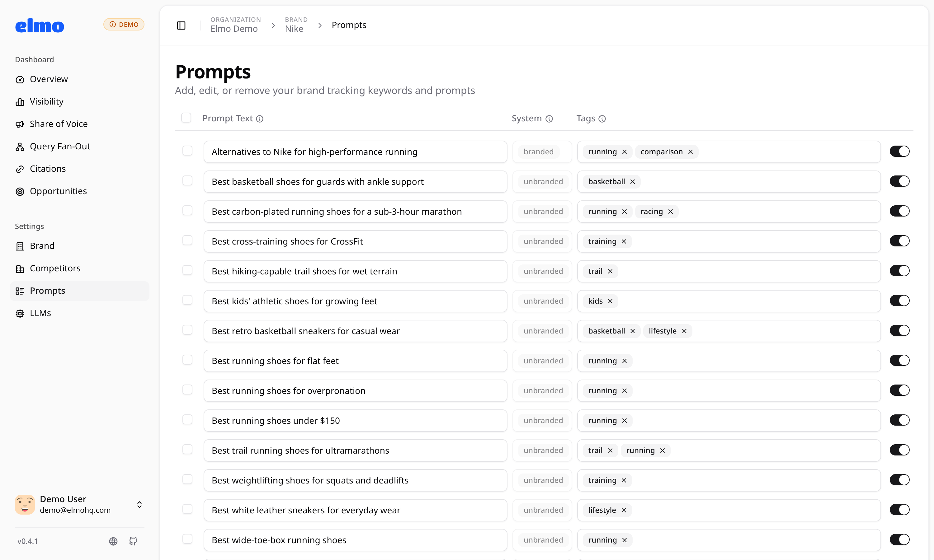Expand the Demo User account menu chevron
This screenshot has width=934, height=560.
point(139,505)
